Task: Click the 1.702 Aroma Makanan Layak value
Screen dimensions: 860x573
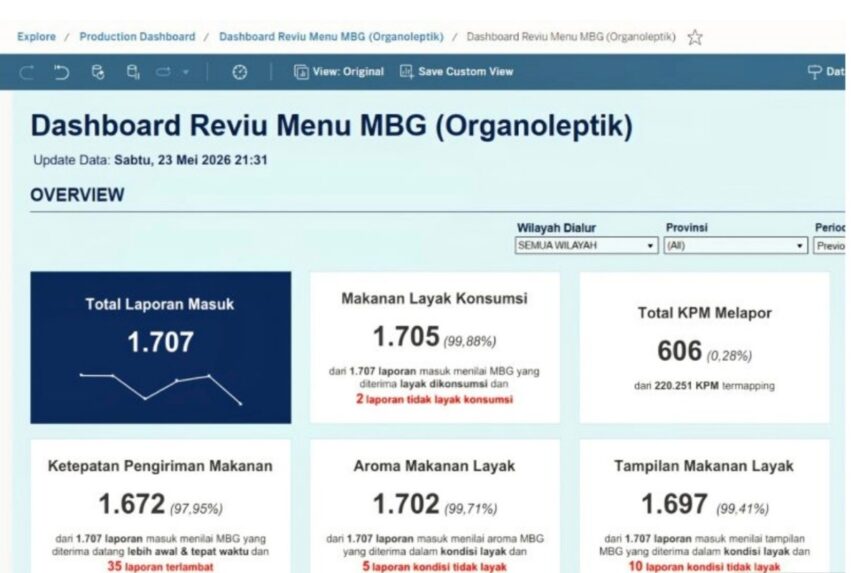Action: click(406, 504)
